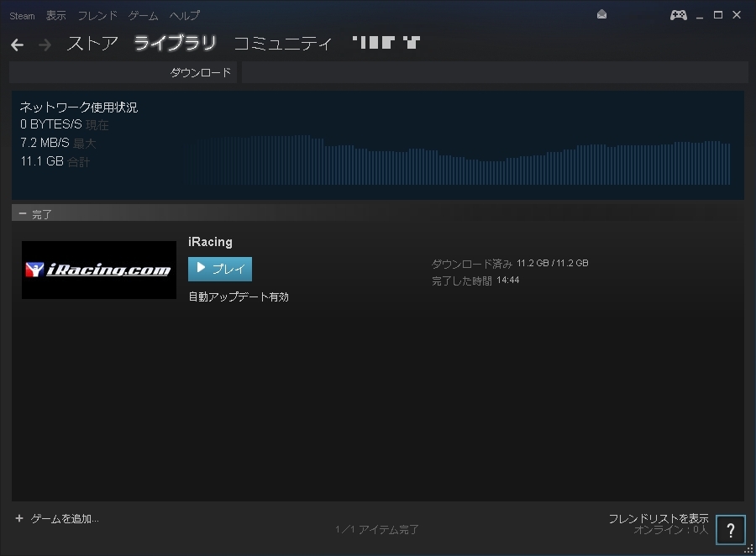
Task: Launch Big Picture mode controller icon
Action: 679,15
